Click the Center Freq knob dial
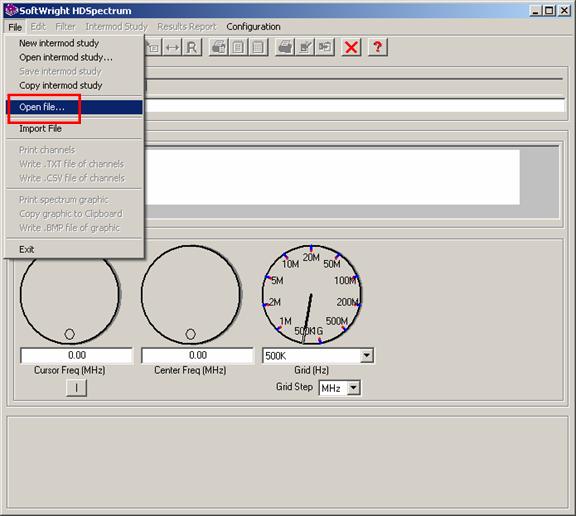576x516 pixels. [x=191, y=294]
